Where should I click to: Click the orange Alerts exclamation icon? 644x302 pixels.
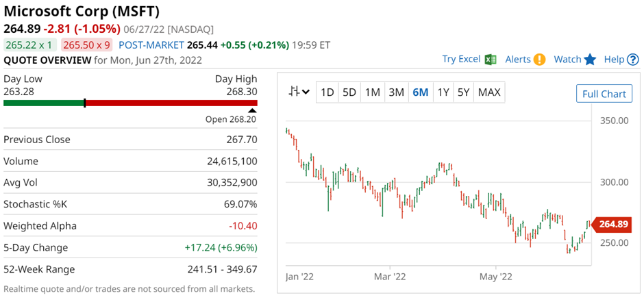[x=539, y=60]
